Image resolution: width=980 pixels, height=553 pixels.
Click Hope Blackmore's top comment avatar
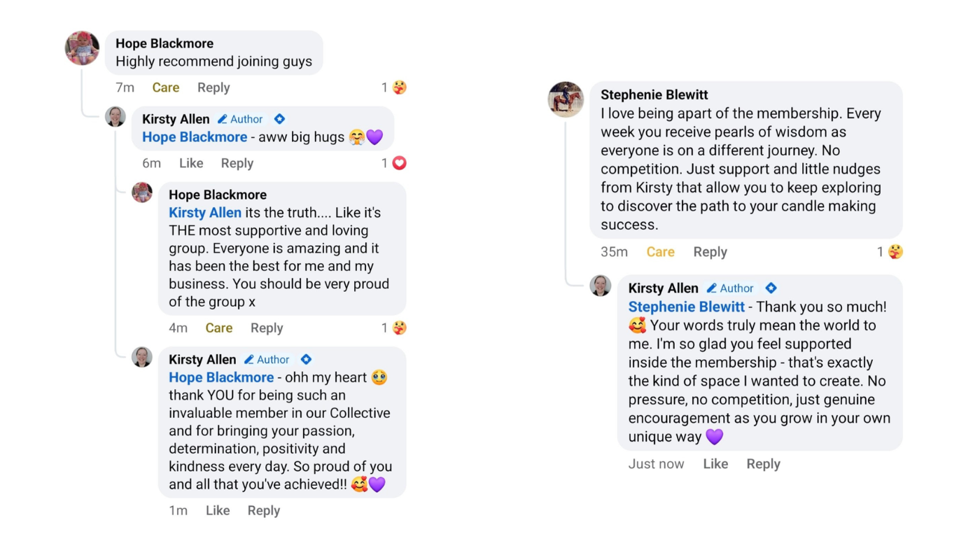pyautogui.click(x=82, y=48)
